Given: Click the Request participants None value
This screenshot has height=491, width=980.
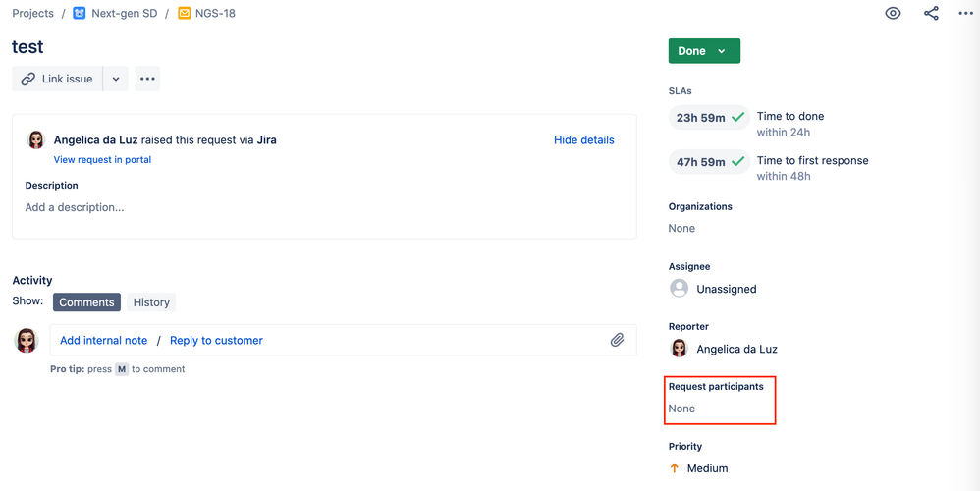Looking at the screenshot, I should [681, 409].
